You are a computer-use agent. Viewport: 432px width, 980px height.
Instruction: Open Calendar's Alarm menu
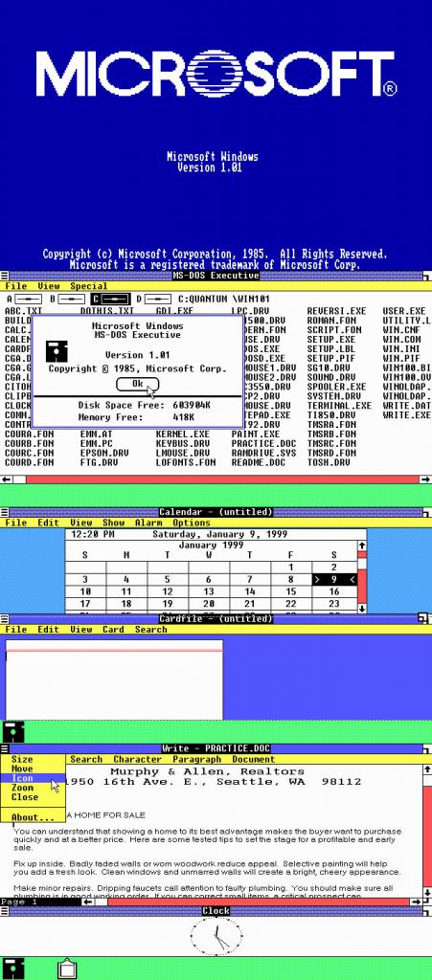[148, 523]
